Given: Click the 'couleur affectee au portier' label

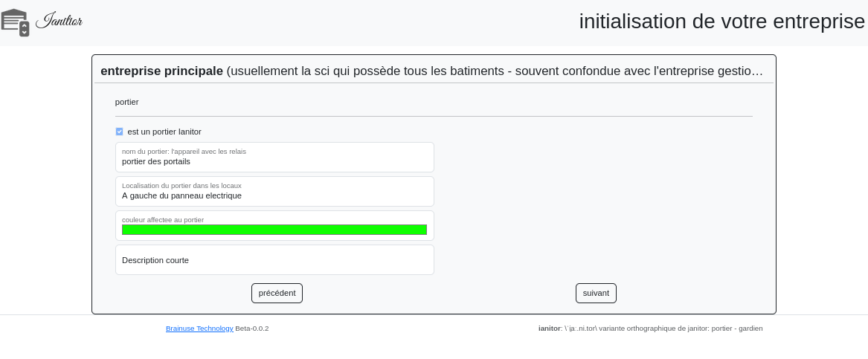Looking at the screenshot, I should point(163,220).
